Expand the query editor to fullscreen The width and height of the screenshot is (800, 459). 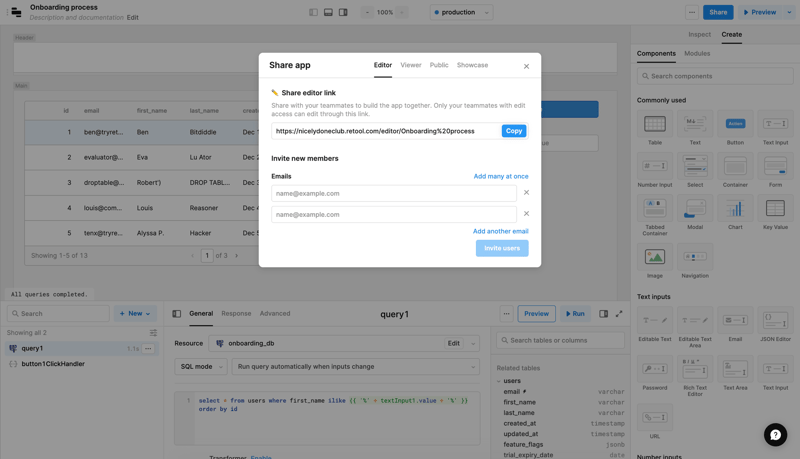point(619,314)
